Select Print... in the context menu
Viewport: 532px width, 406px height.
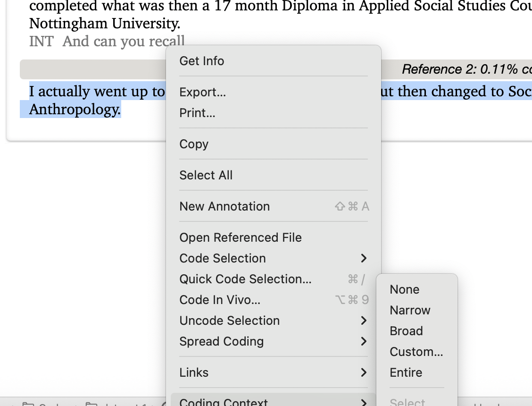pos(197,113)
